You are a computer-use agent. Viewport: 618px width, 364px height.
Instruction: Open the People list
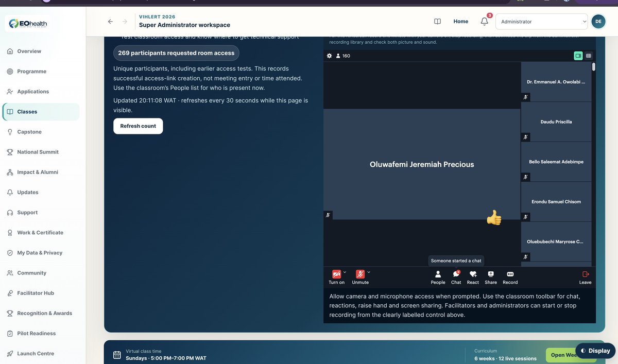[438, 277]
